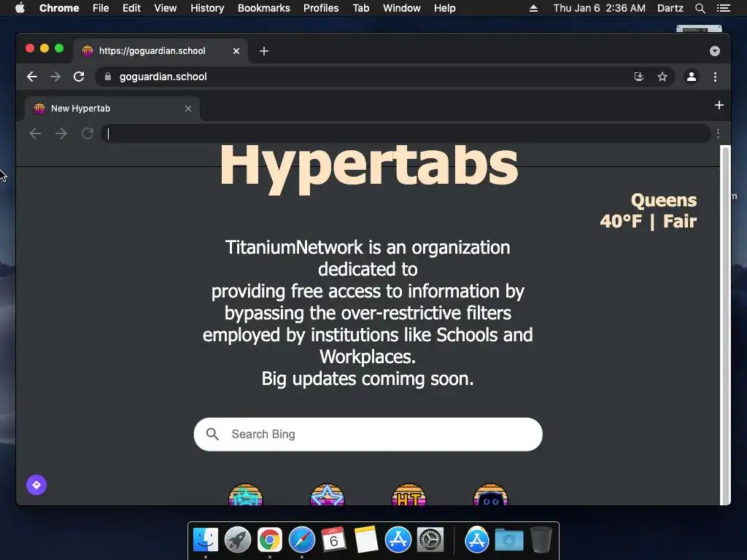Open the Help menu
Image resolution: width=747 pixels, height=560 pixels.
pyautogui.click(x=444, y=8)
